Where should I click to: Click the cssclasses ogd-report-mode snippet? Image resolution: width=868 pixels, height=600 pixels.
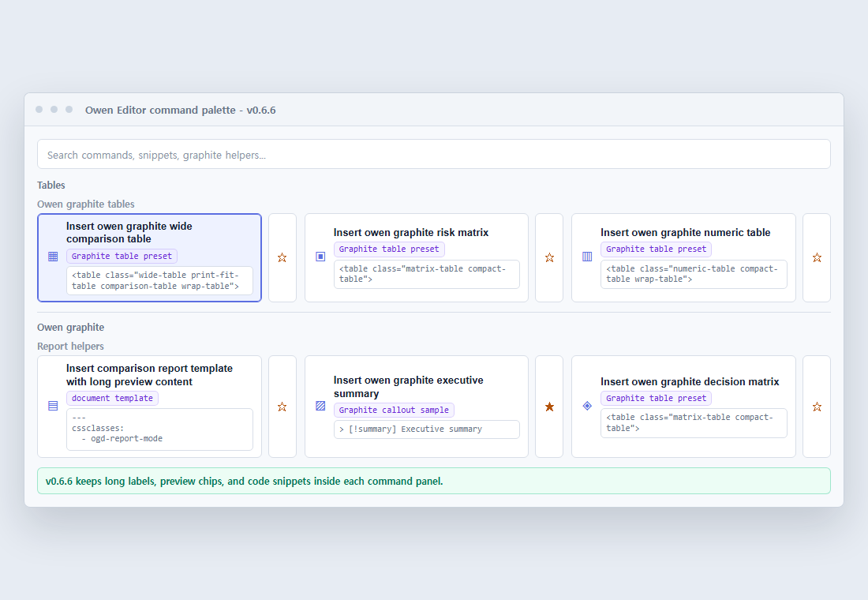160,429
